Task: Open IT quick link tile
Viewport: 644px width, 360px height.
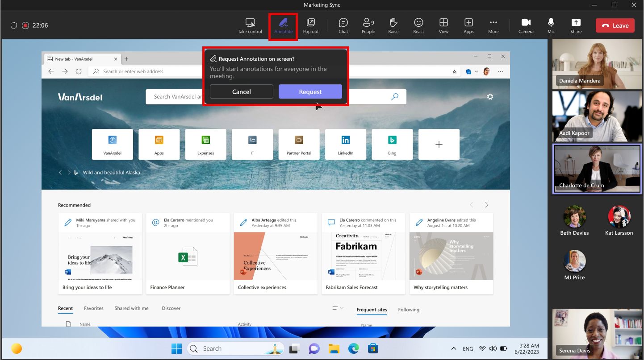Action: point(252,144)
